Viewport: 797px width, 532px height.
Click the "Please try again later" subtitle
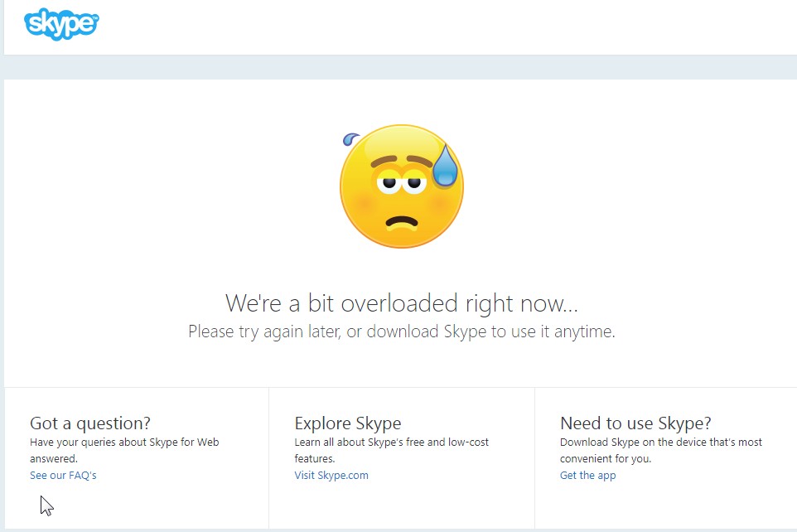click(401, 331)
